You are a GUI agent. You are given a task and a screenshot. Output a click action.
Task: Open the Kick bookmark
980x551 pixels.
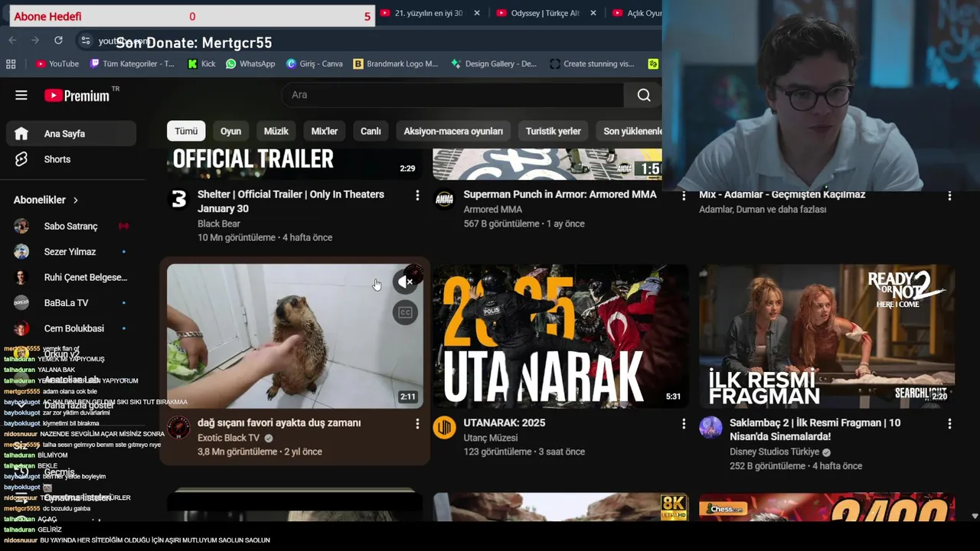coord(202,64)
